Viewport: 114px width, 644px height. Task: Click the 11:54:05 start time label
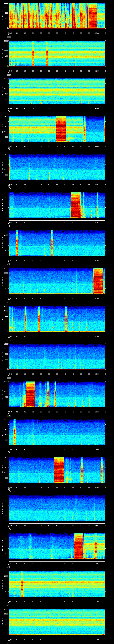9,601
